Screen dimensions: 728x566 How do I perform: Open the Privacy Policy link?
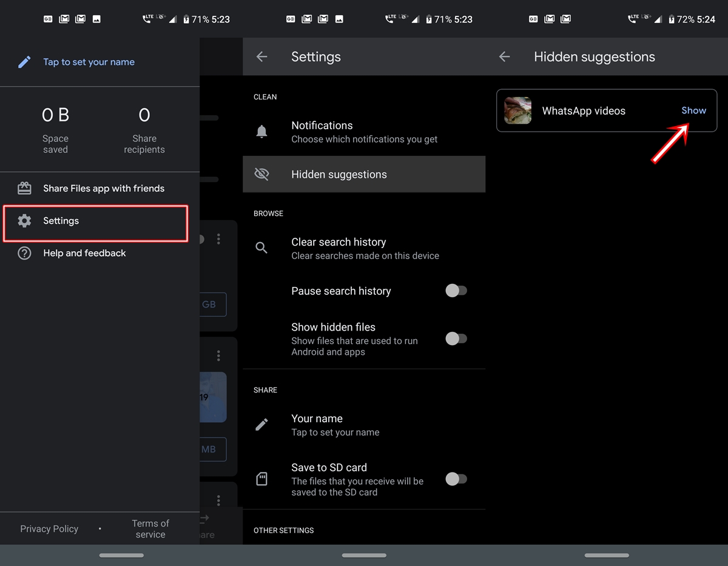click(x=49, y=529)
